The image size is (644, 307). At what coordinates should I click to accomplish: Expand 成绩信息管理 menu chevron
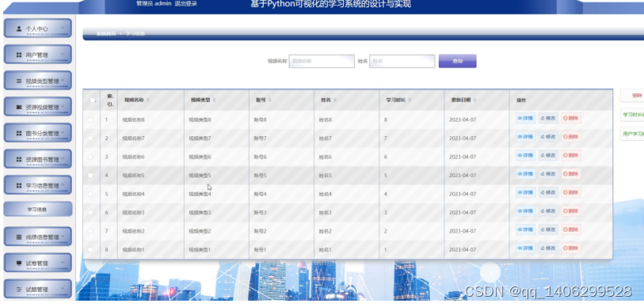pyautogui.click(x=63, y=237)
